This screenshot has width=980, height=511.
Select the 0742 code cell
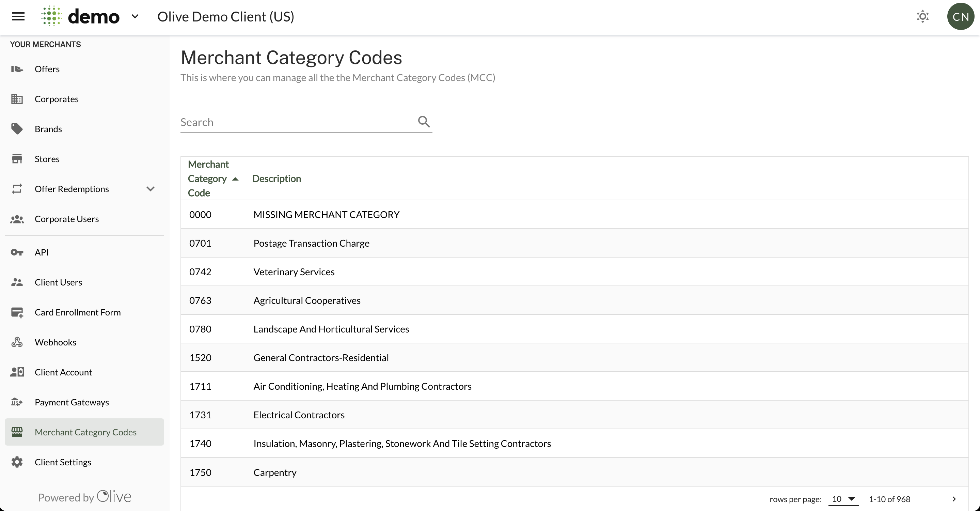200,272
